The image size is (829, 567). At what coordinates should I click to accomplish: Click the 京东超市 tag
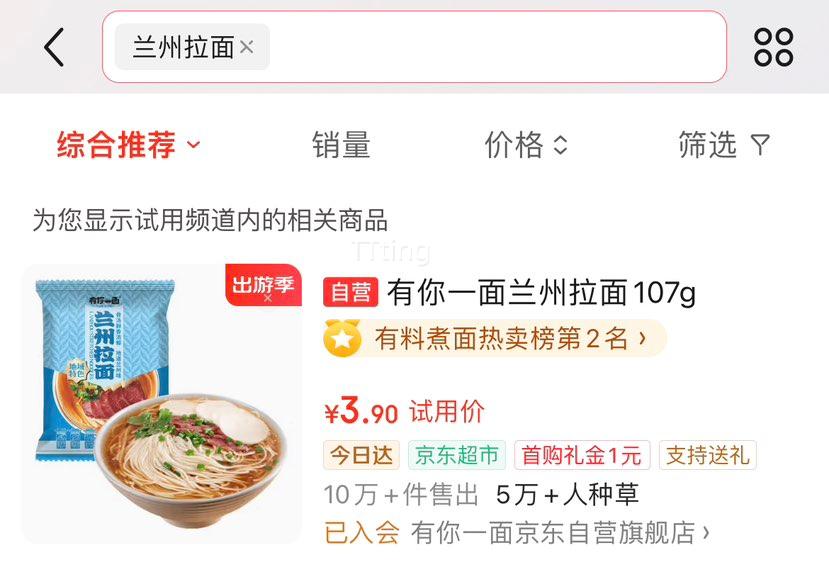[x=457, y=455]
